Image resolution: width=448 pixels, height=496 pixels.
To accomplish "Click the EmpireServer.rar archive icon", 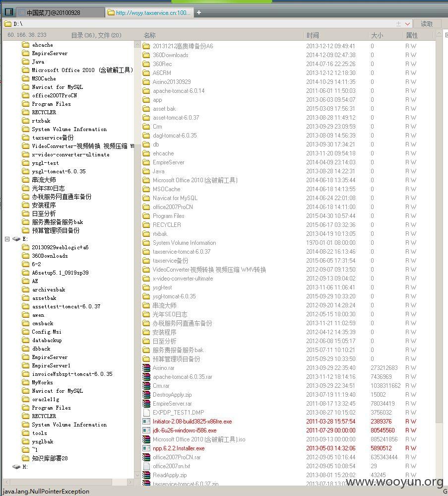I will [146, 404].
